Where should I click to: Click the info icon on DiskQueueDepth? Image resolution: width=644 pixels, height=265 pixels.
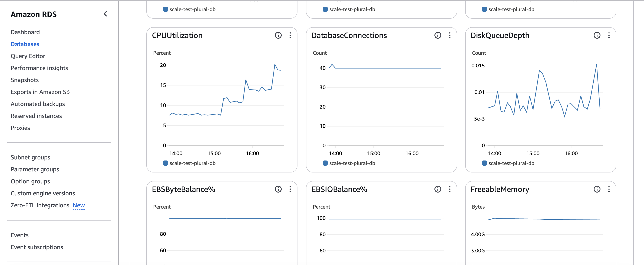click(597, 35)
